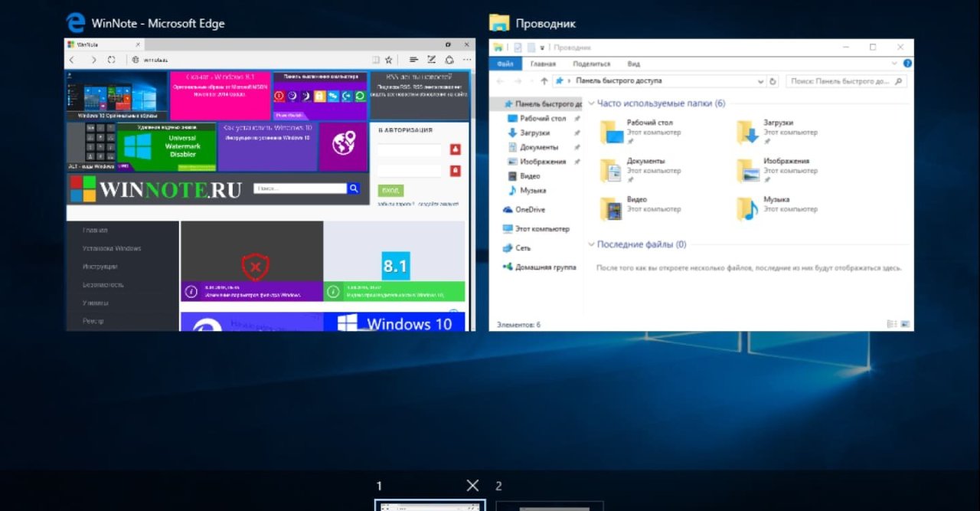Switch Explorer status bar to details view
980x511 pixels.
(x=890, y=324)
